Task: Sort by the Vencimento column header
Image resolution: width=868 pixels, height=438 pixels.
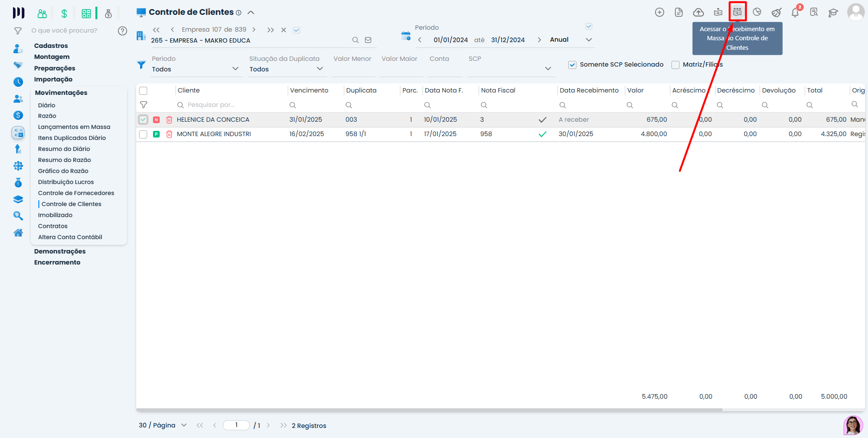Action: [x=309, y=90]
